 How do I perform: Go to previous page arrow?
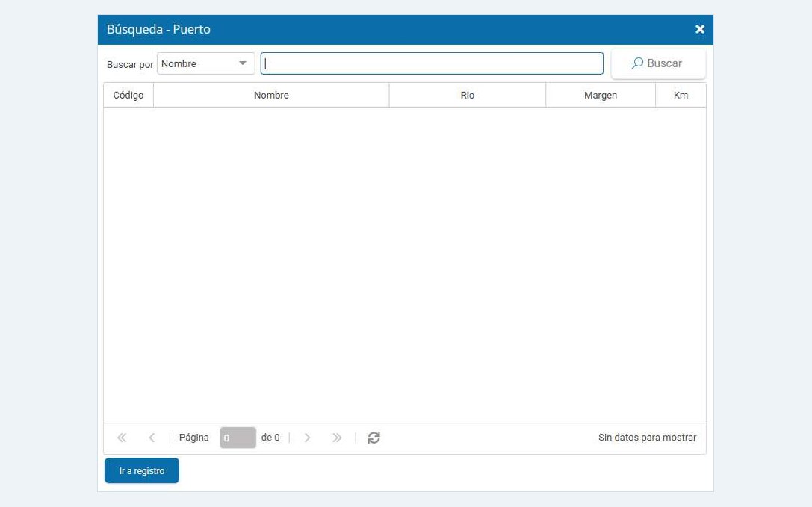(152, 438)
